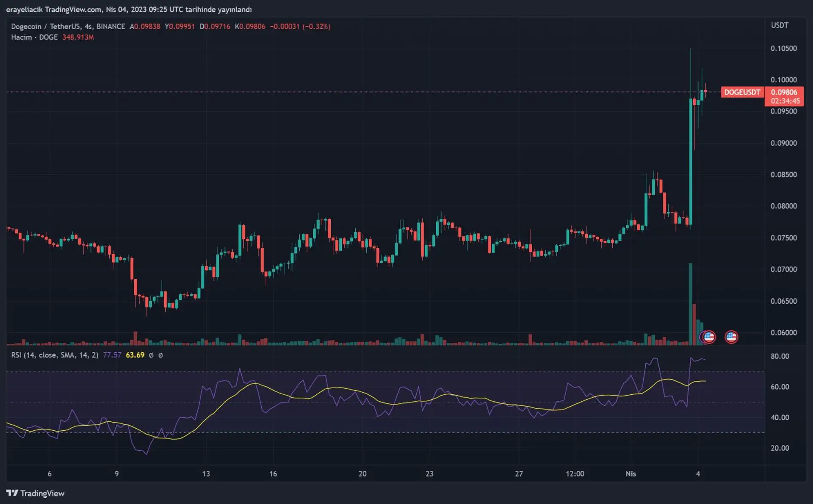
Task: Click the 0.08500 price axis label
Action: coord(783,174)
